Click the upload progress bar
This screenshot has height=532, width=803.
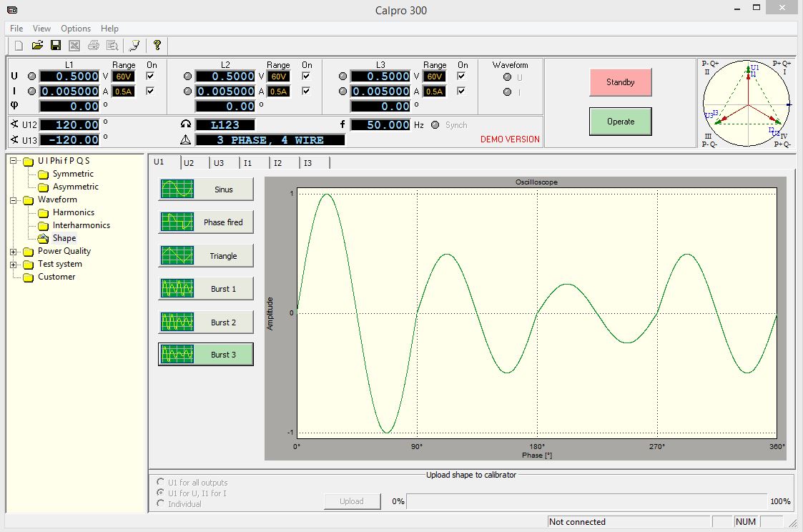click(587, 501)
